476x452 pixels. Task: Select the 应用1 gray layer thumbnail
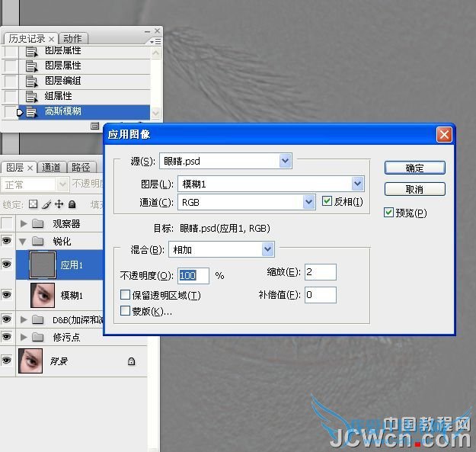43,265
